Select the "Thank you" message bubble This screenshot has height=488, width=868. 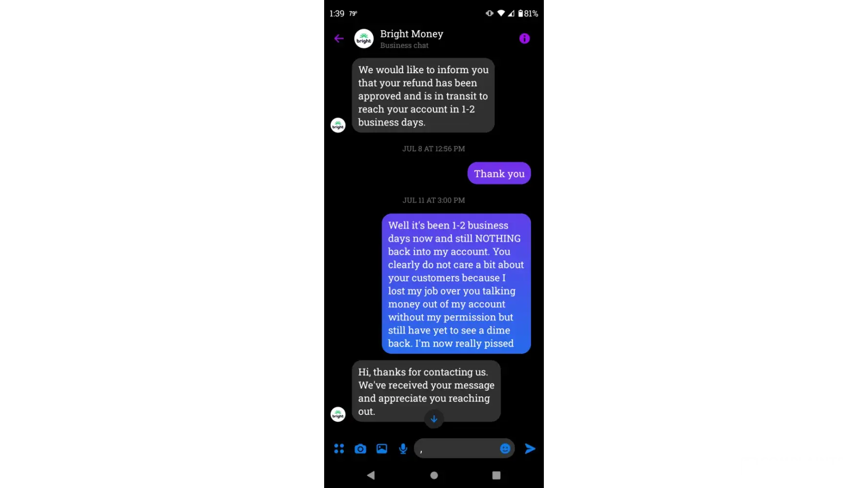[x=499, y=173]
